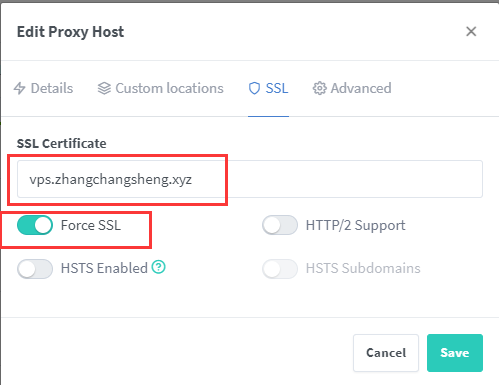Toggle the HSTS Subdomains switch
This screenshot has width=499, height=385.
[x=280, y=269]
